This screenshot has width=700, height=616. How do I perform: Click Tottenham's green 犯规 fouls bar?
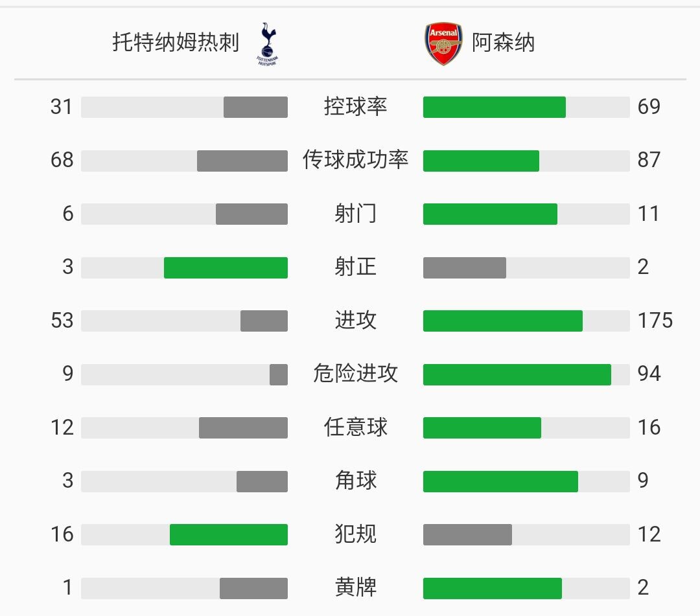[229, 534]
